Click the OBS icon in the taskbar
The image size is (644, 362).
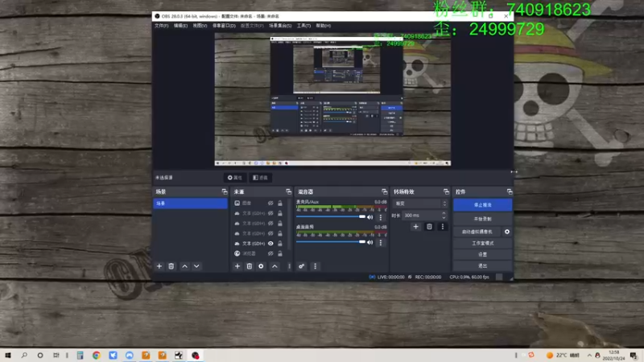(195, 356)
